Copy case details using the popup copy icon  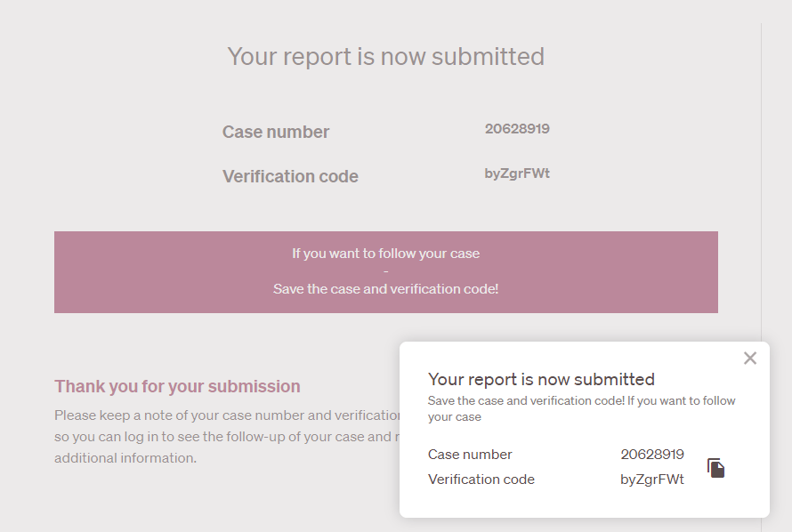(716, 468)
